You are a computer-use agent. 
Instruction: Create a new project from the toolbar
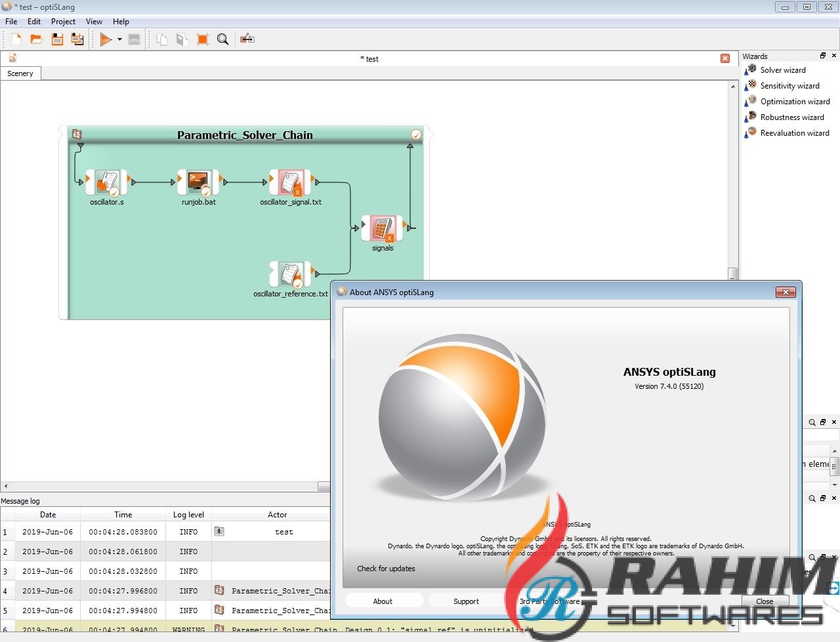coord(16,39)
